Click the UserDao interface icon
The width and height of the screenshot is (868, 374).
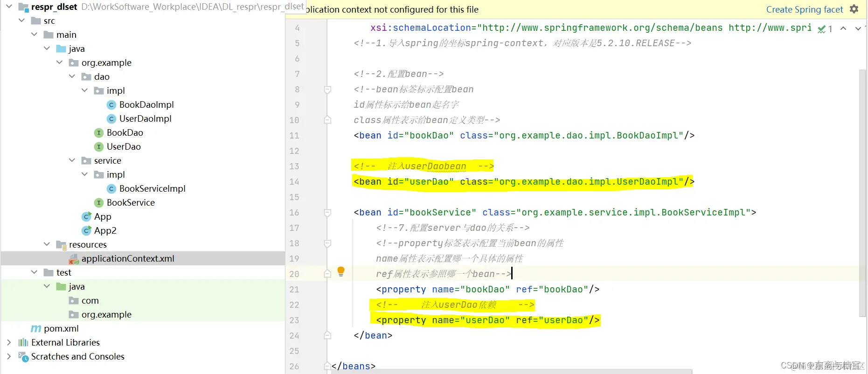coord(98,147)
